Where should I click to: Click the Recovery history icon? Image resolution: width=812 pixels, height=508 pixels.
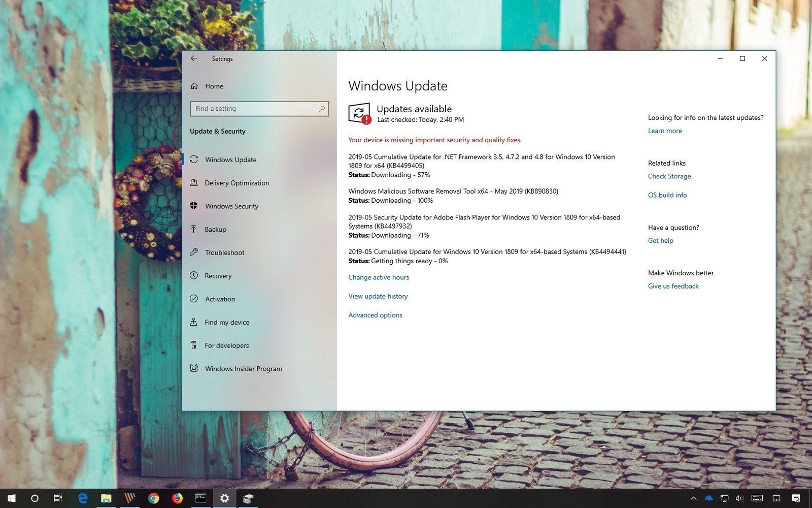click(194, 276)
